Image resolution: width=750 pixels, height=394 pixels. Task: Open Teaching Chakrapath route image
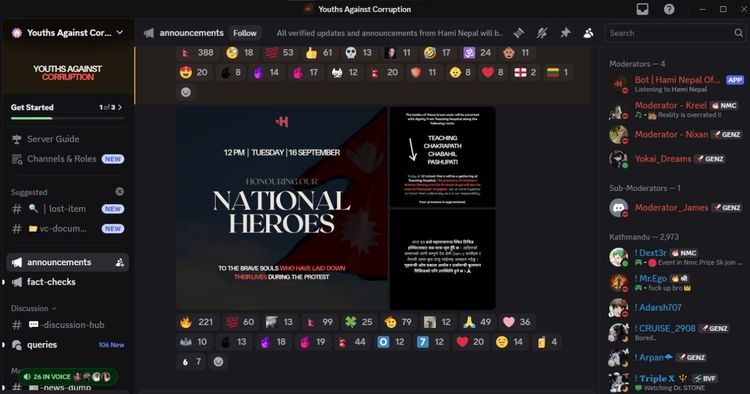click(x=442, y=157)
